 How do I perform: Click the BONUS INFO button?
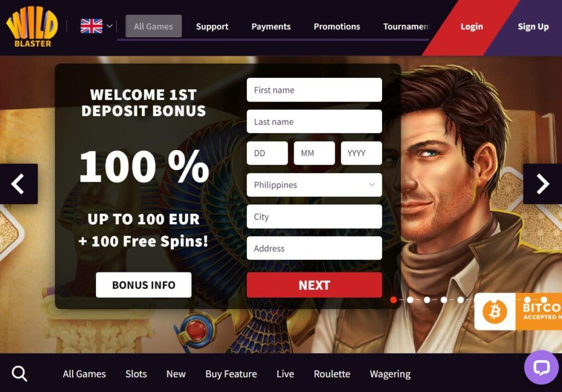(144, 285)
